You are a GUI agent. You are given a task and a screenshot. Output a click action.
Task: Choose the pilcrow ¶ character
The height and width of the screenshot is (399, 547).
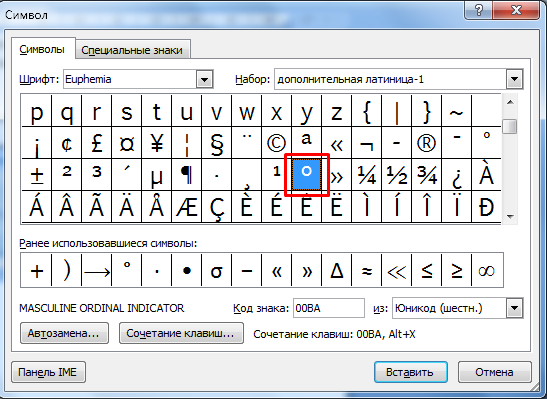(186, 175)
